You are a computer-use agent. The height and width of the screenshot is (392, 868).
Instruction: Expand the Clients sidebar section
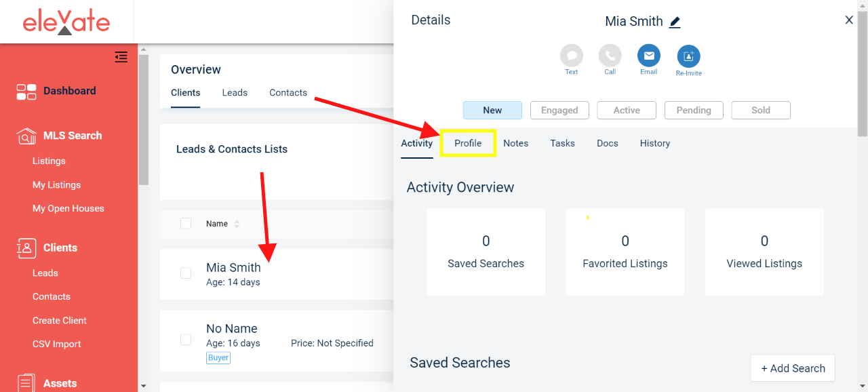tap(60, 248)
